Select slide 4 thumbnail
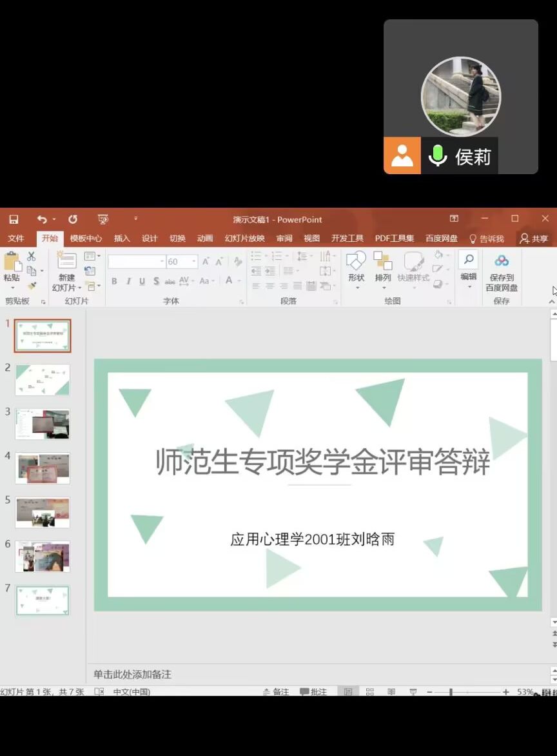Screen dimensions: 557x756 coord(43,468)
